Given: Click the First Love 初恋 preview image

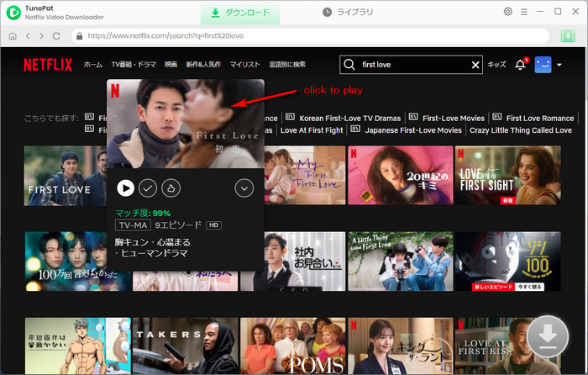Looking at the screenshot, I should pyautogui.click(x=186, y=124).
